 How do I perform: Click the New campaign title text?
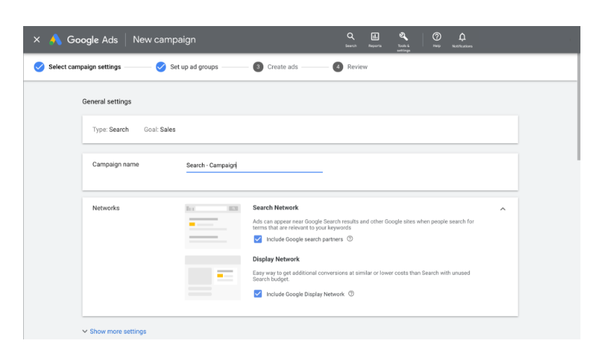(x=164, y=40)
